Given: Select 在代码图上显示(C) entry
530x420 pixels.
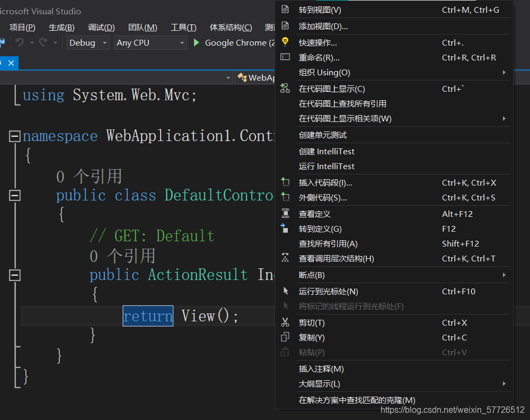Looking at the screenshot, I should pyautogui.click(x=394, y=89).
